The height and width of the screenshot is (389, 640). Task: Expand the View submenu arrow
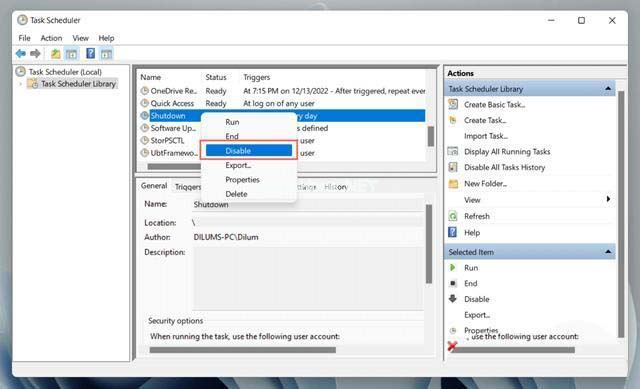[x=608, y=199]
